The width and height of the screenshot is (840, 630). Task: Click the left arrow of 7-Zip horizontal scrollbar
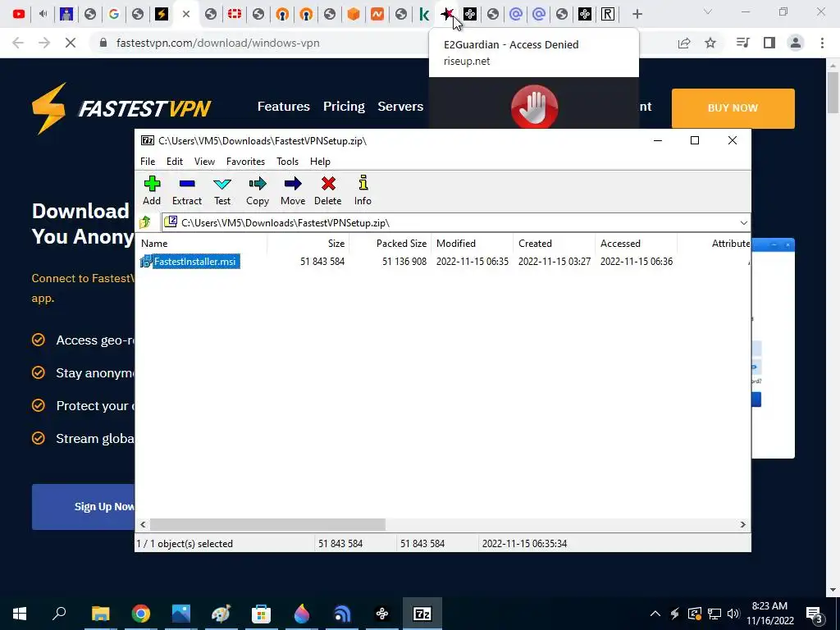(x=143, y=524)
